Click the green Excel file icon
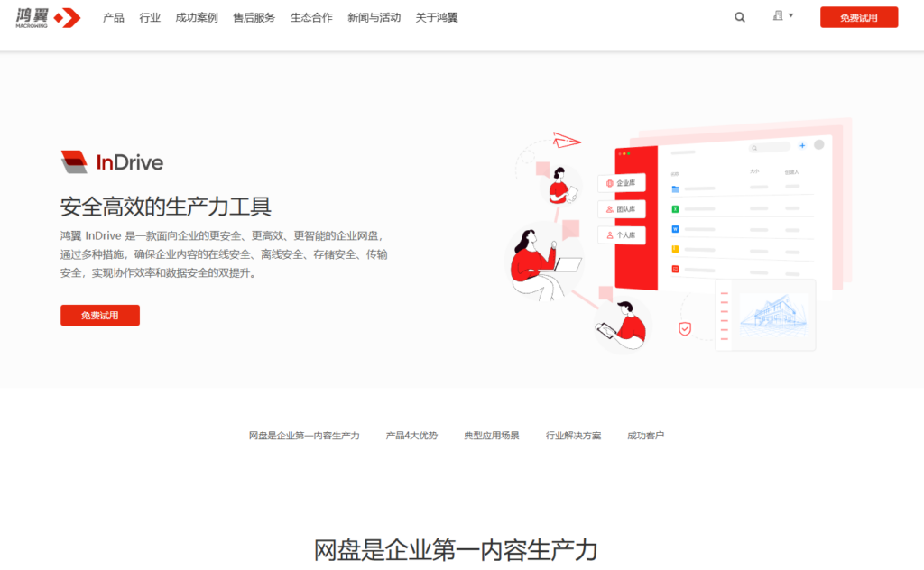924x570 pixels. pos(675,209)
